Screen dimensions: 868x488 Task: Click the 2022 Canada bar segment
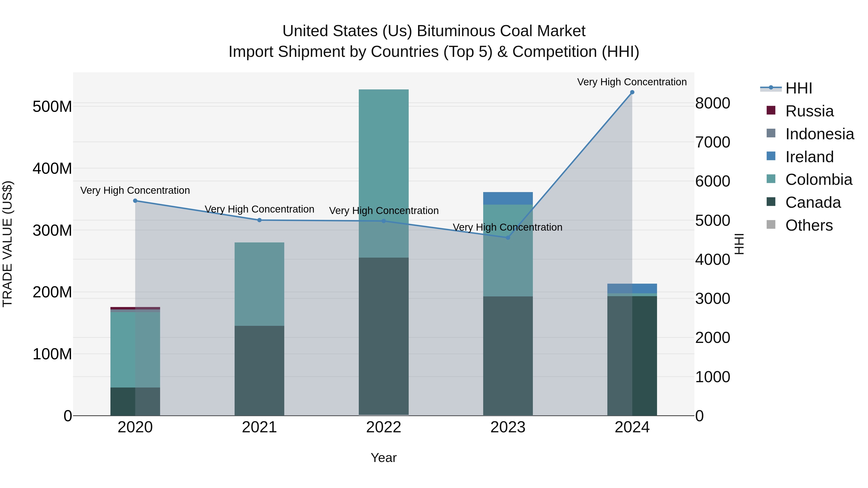[x=384, y=336]
